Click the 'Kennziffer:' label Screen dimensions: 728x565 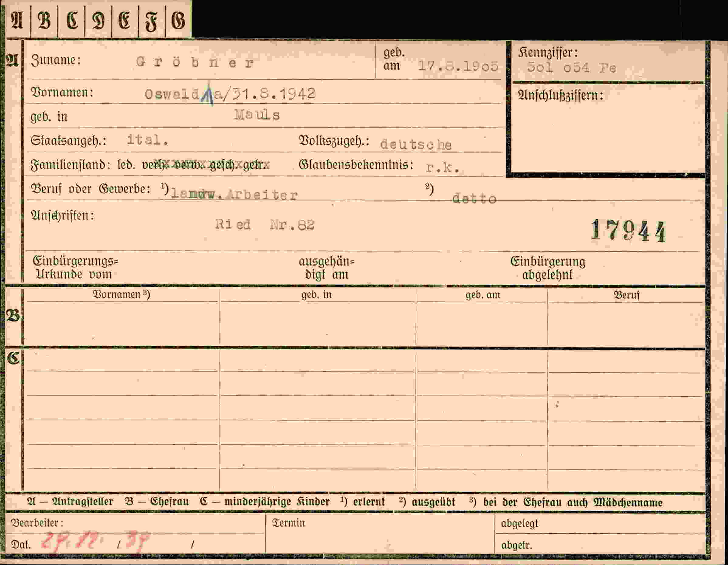[x=548, y=53]
